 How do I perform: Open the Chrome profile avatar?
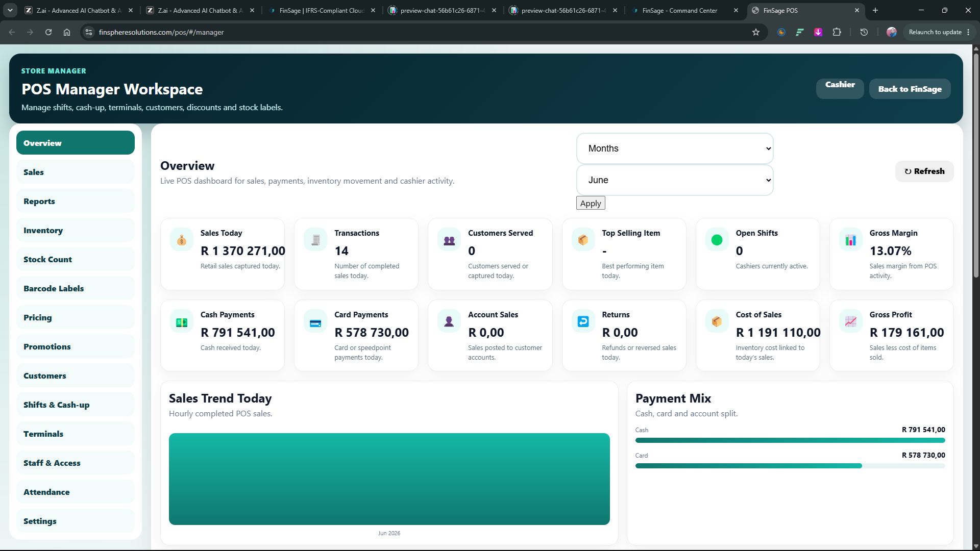(892, 32)
